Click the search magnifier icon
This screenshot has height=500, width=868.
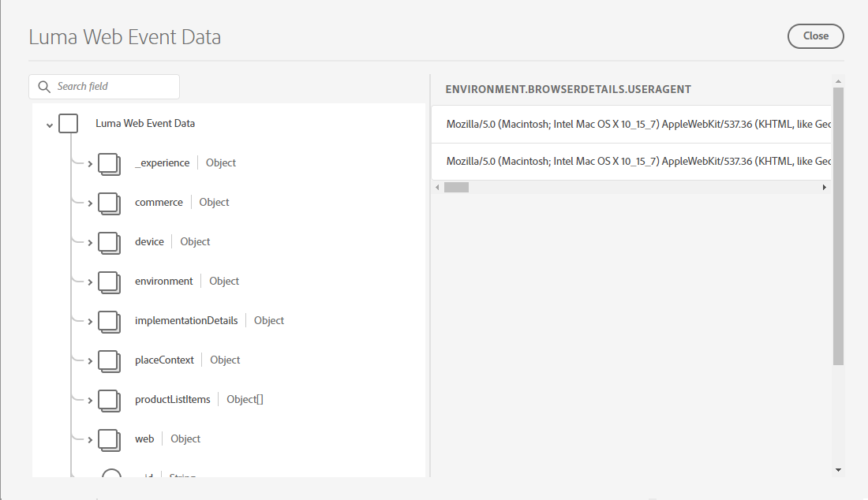(x=43, y=87)
